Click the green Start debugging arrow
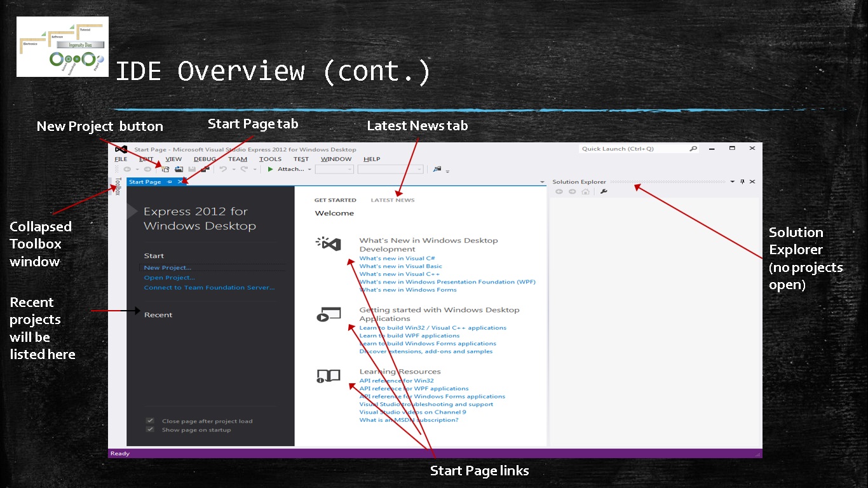This screenshot has width=868, height=488. pyautogui.click(x=270, y=169)
